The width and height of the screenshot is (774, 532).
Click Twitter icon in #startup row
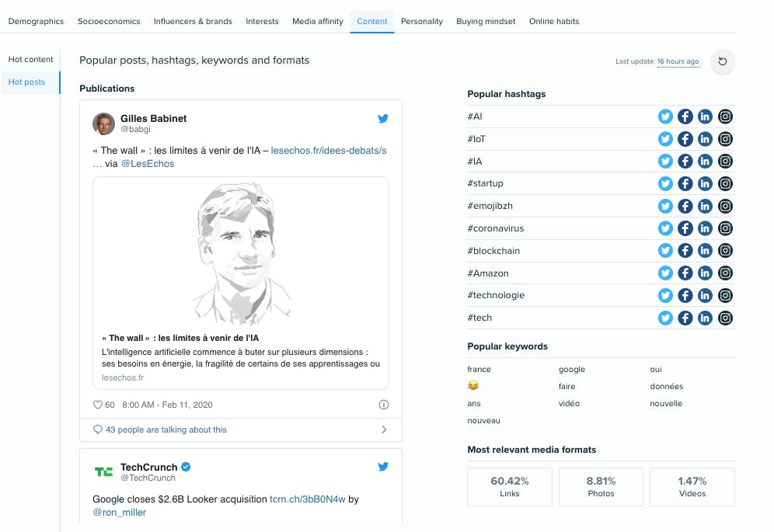(665, 183)
